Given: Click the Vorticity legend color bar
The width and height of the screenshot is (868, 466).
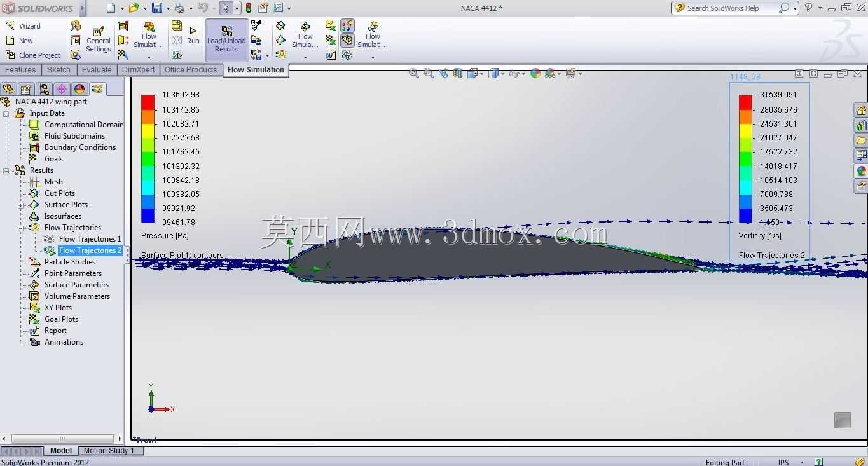Looking at the screenshot, I should (x=745, y=159).
